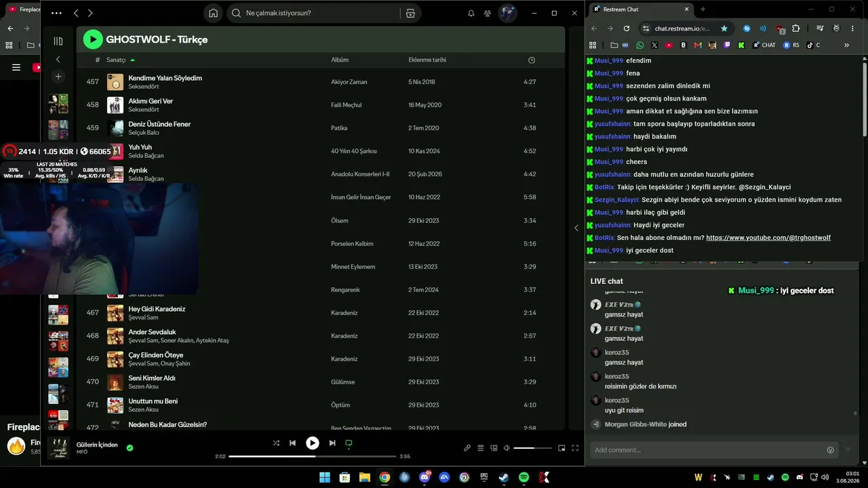Open Spotify miniplayer

pyautogui.click(x=561, y=448)
